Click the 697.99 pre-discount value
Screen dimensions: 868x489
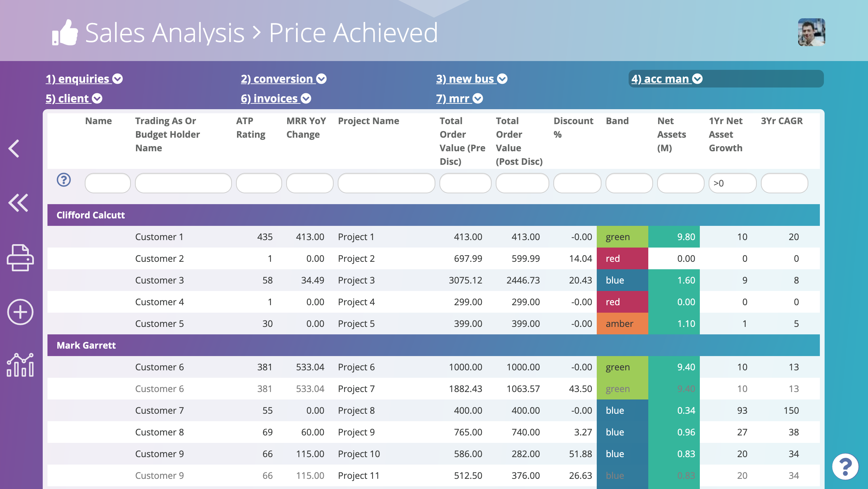coord(468,258)
